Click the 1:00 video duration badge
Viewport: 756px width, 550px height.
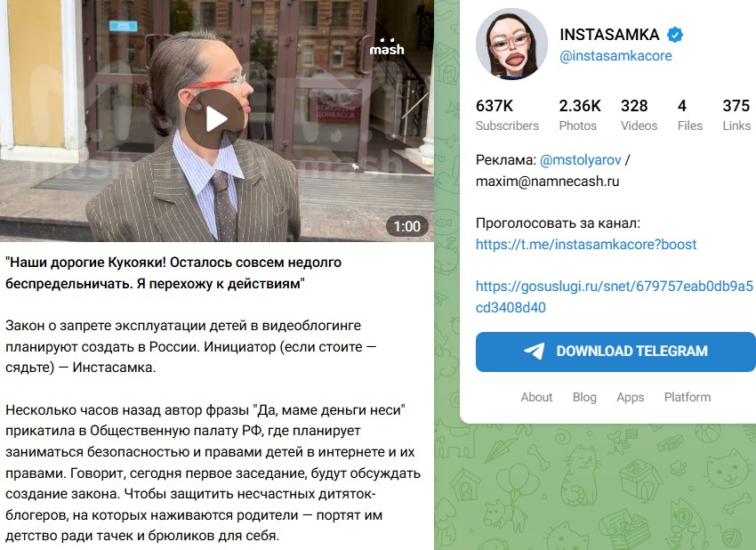407,226
